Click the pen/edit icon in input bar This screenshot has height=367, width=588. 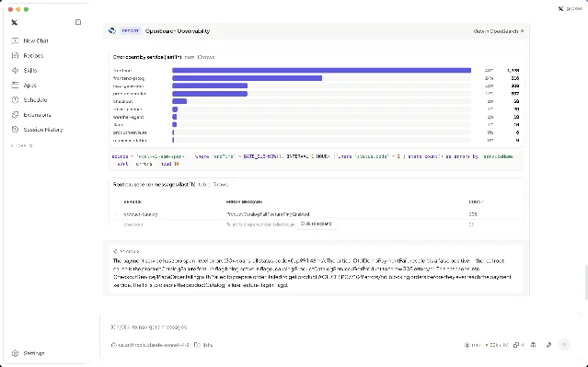point(548,345)
